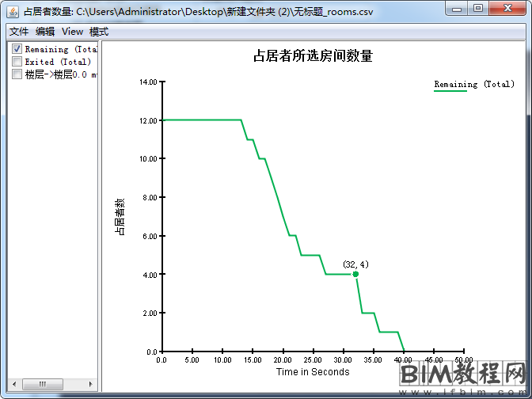Uncheck the Remaining (Total) checkbox
532x399 pixels.
click(x=17, y=49)
